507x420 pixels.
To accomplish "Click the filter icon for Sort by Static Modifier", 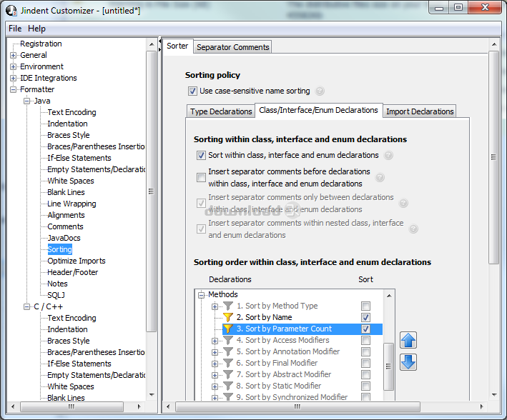I will [228, 386].
